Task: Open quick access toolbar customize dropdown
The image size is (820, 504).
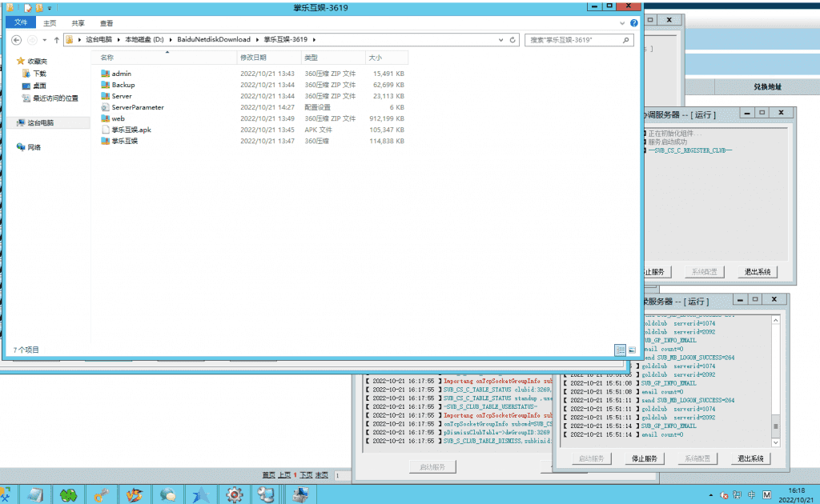Action: click(x=49, y=8)
